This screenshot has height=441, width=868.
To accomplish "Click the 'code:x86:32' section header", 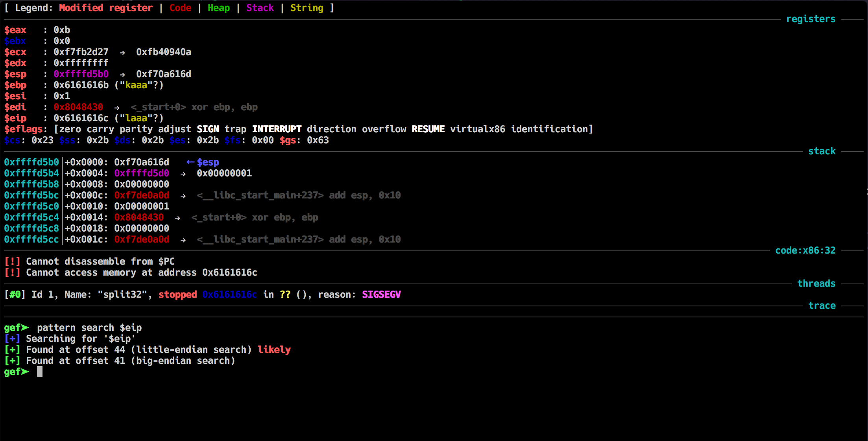I will point(805,250).
